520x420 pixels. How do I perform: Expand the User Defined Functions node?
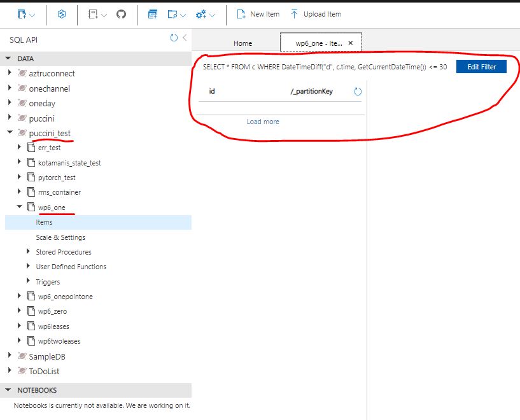click(28, 266)
